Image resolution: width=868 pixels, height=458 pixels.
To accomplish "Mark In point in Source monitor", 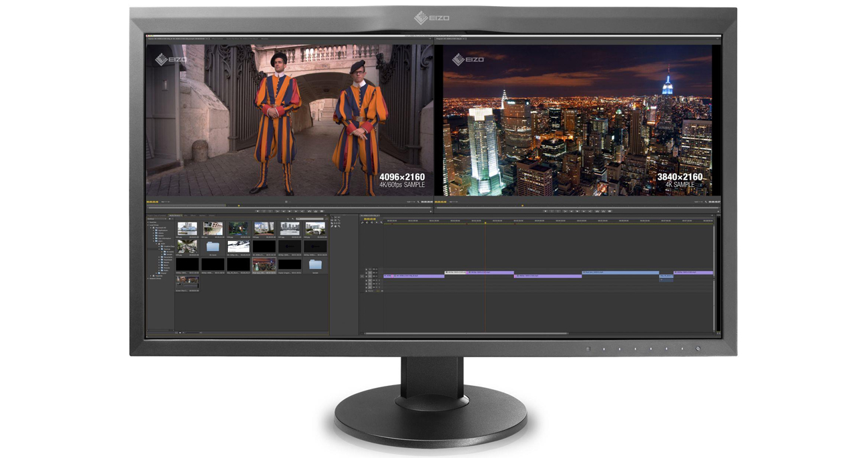I will [x=264, y=211].
